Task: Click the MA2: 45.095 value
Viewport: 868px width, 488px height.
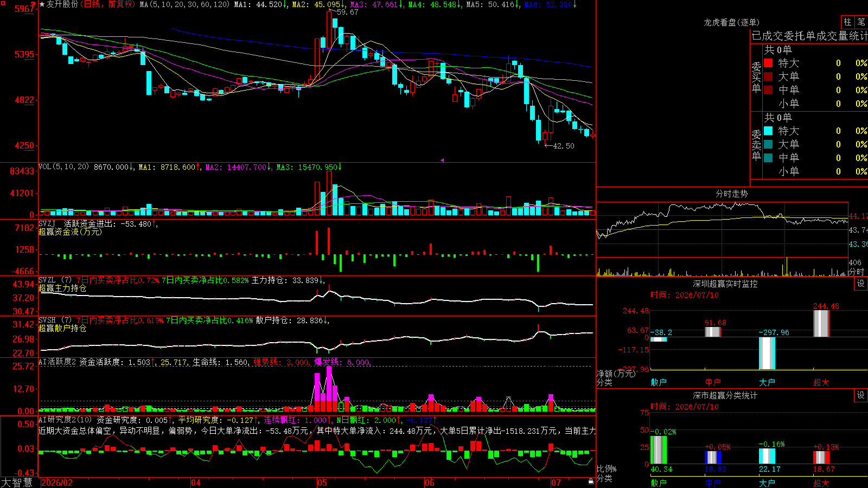Action: click(x=318, y=4)
